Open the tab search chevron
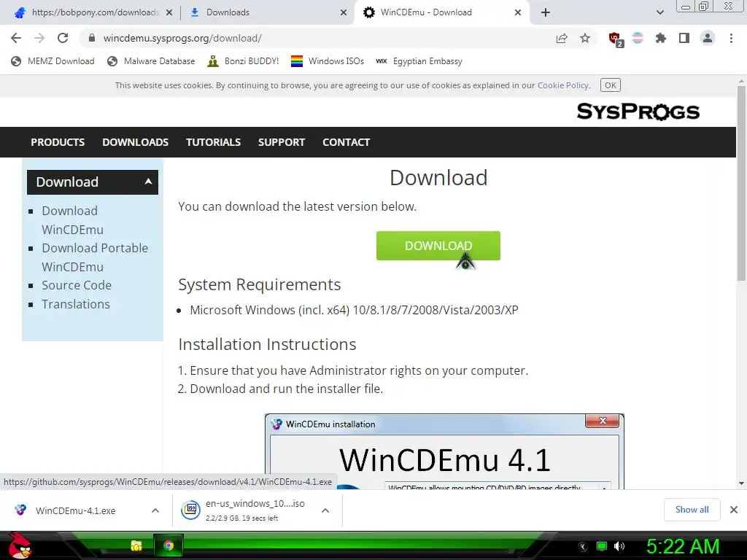This screenshot has width=747, height=560. (659, 12)
